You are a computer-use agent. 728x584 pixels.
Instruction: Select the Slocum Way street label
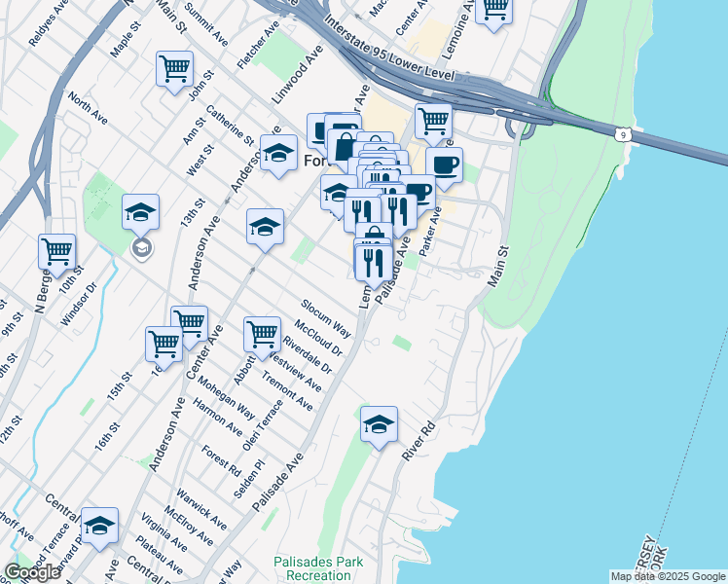pos(326,319)
